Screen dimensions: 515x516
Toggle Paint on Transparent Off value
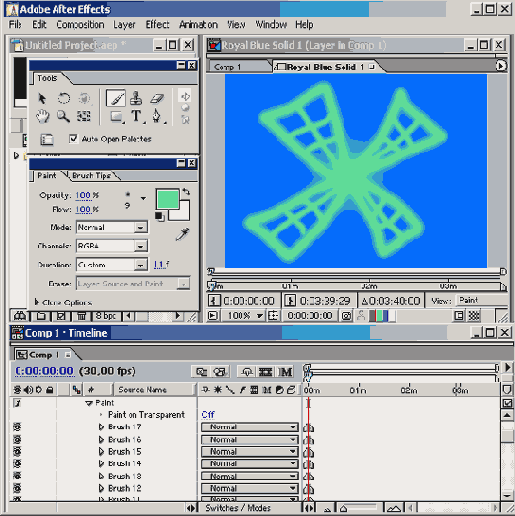208,414
